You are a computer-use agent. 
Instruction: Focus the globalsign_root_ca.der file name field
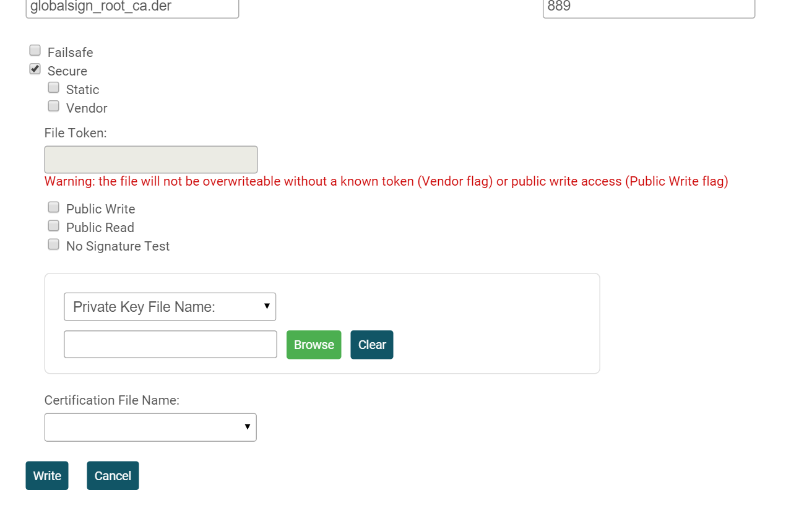(132, 8)
